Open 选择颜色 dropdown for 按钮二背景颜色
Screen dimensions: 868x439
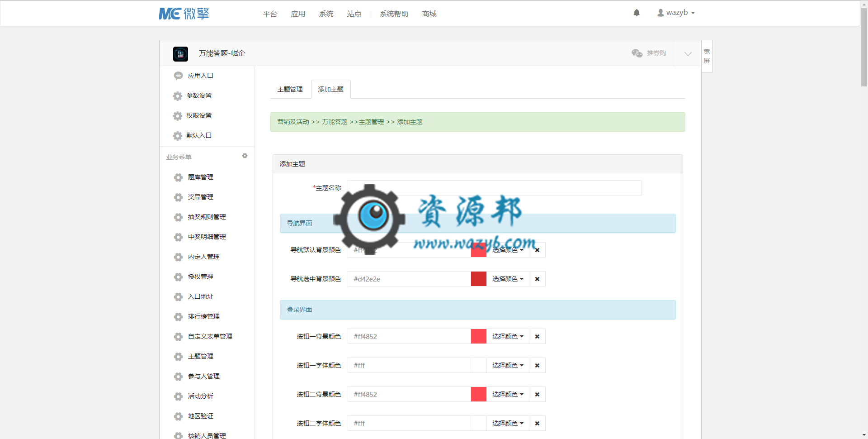[x=508, y=394]
